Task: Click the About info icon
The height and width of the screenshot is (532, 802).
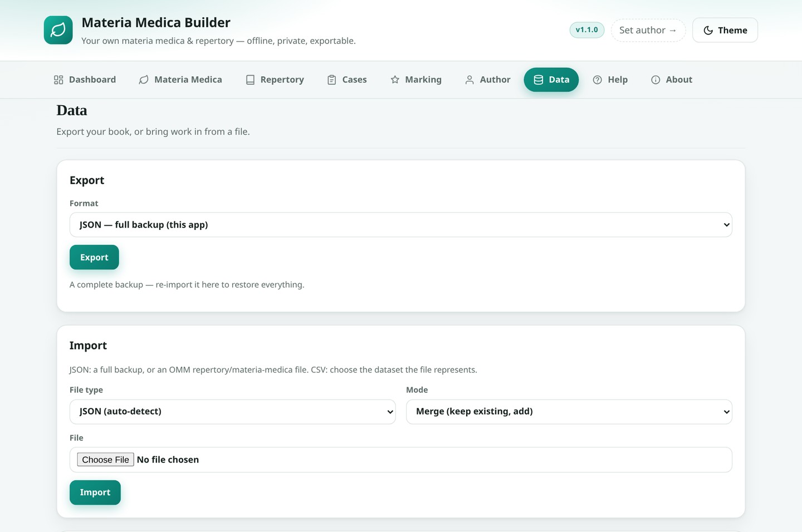Action: [x=656, y=80]
